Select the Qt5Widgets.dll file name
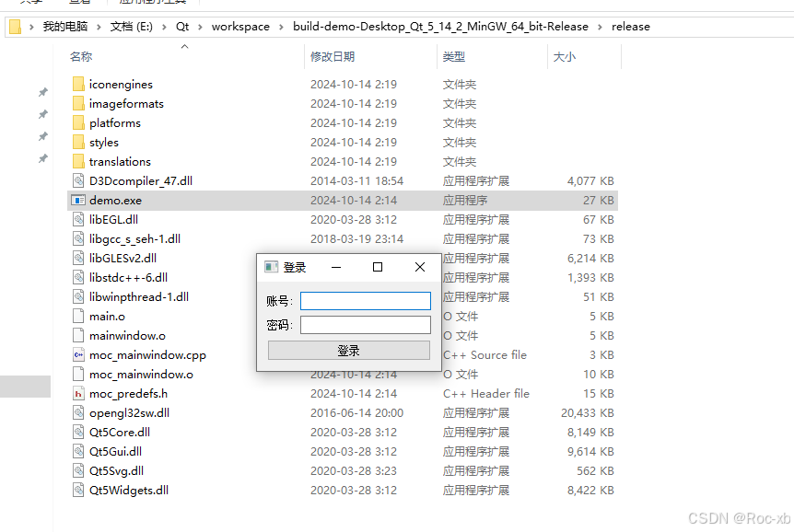The height and width of the screenshot is (532, 794). tap(129, 490)
